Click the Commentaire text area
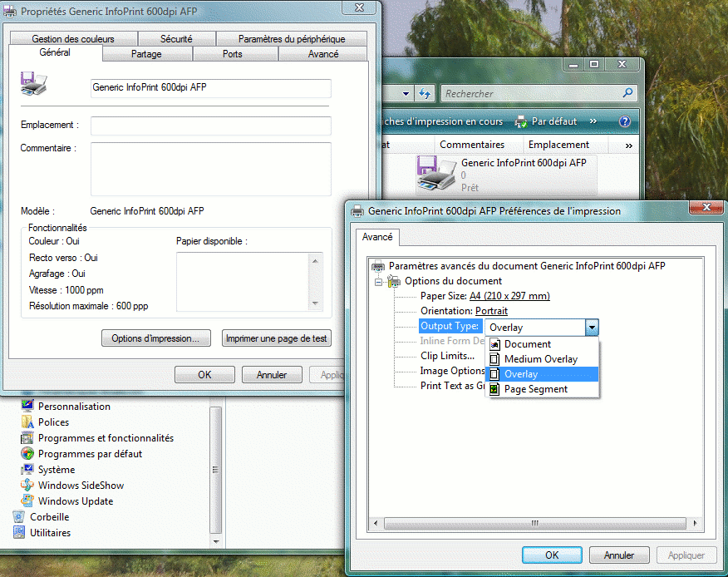Viewport: 728px width, 577px height. (211, 169)
